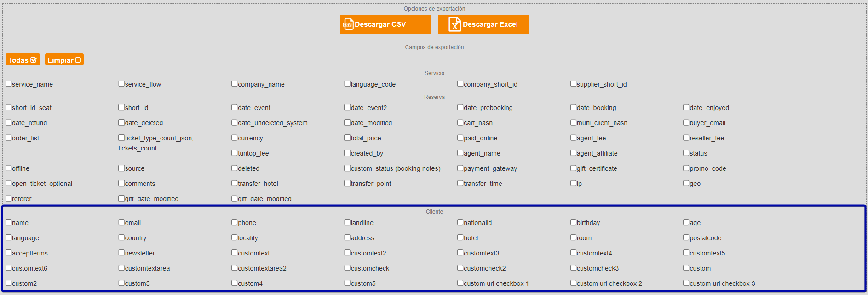Tick the total_price checkbox

click(x=348, y=138)
